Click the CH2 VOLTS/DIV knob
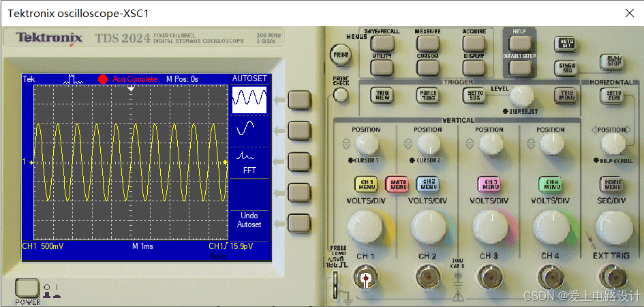The image size is (644, 307). pos(429,227)
